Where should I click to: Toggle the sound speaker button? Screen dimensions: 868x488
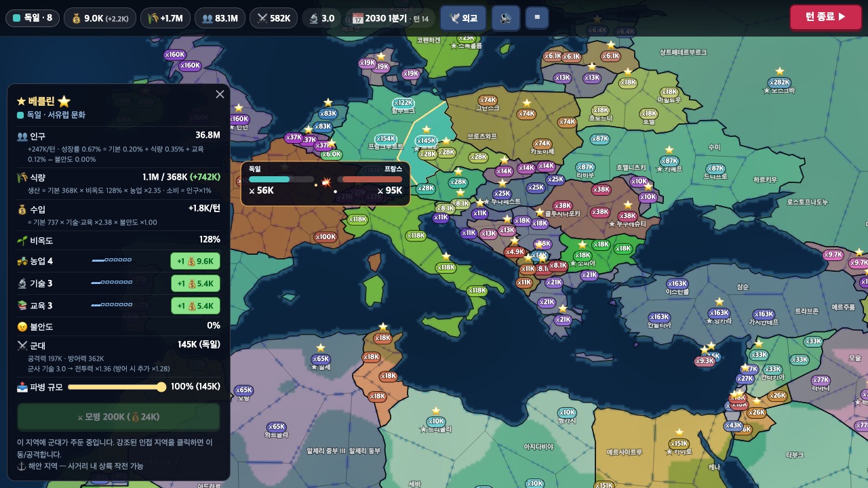[x=506, y=18]
